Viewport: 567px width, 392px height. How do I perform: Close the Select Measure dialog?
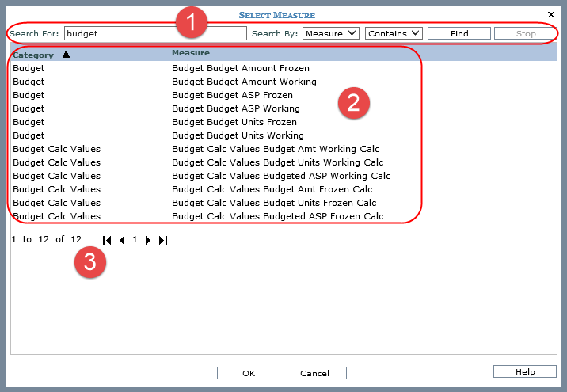tap(551, 14)
